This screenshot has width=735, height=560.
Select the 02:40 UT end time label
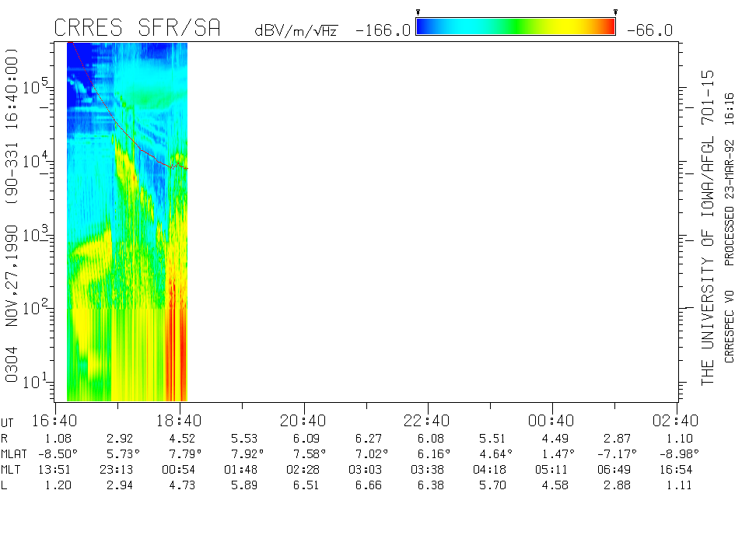(676, 420)
